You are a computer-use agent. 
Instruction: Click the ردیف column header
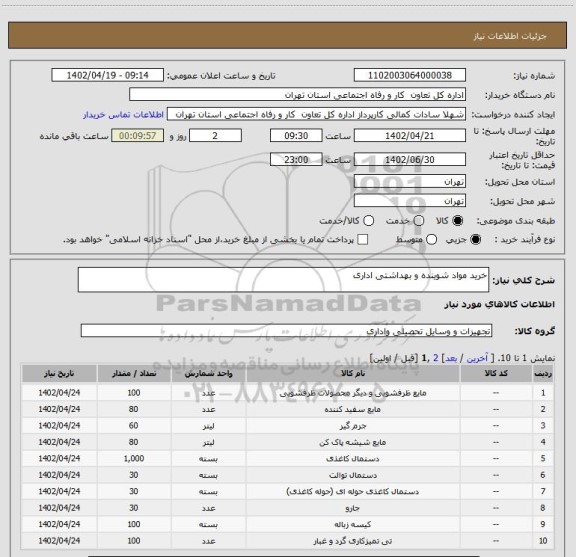pos(543,374)
